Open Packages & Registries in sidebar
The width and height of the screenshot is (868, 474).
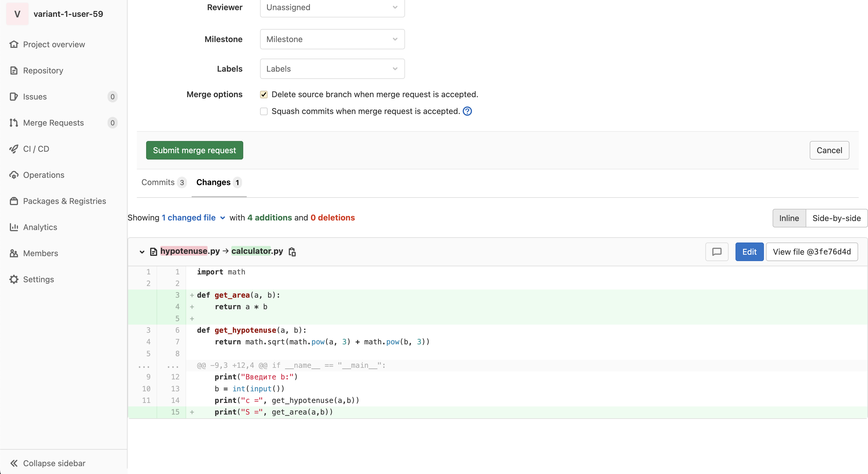click(x=64, y=201)
